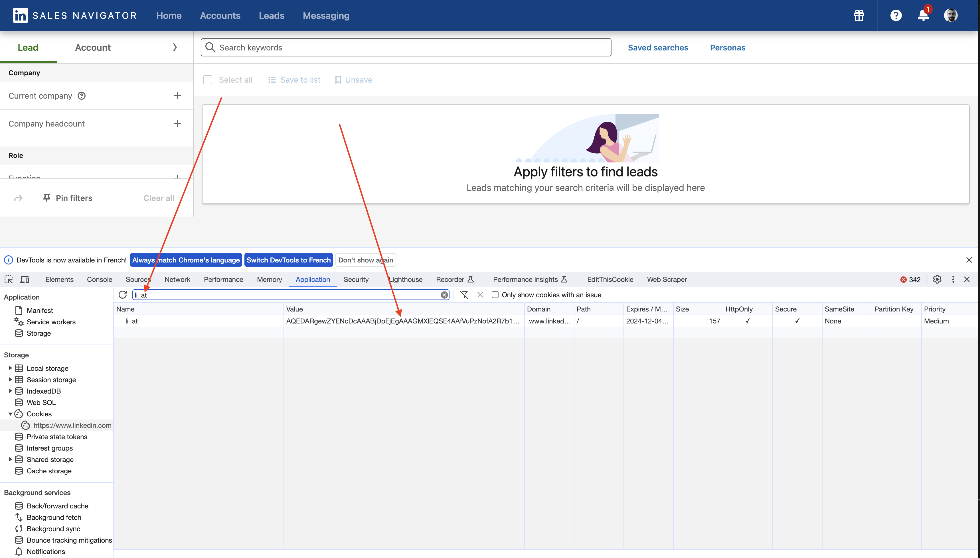Open the Console DevTools tab
Image resolution: width=980 pixels, height=558 pixels.
(99, 279)
